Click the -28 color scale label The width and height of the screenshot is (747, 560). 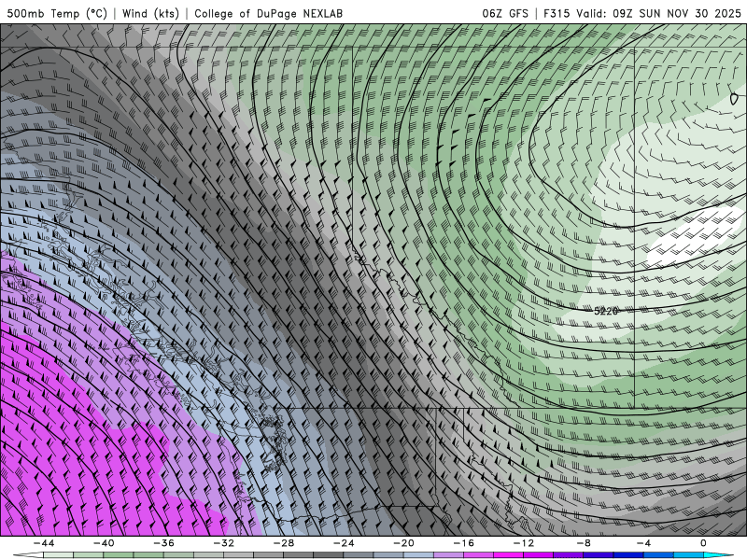(284, 543)
